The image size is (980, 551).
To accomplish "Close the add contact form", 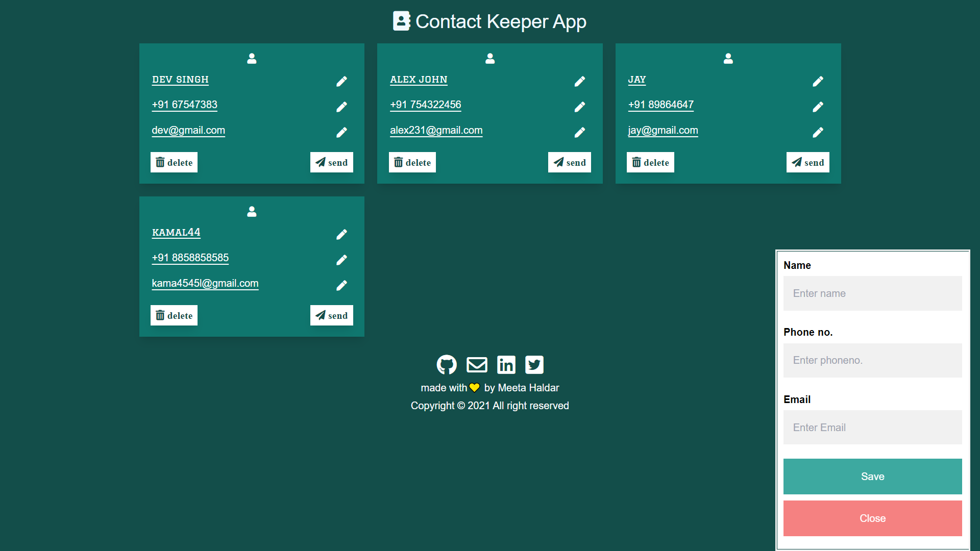I will [x=872, y=518].
